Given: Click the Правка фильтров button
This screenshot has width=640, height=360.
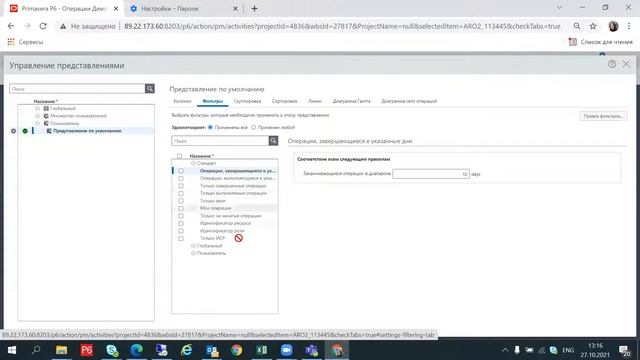Looking at the screenshot, I should (603, 116).
